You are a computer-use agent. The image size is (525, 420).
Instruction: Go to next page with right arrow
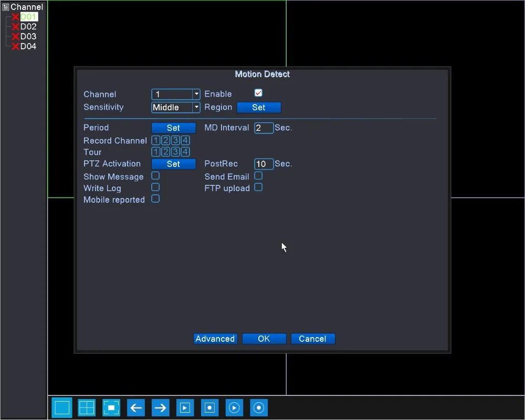[160, 407]
